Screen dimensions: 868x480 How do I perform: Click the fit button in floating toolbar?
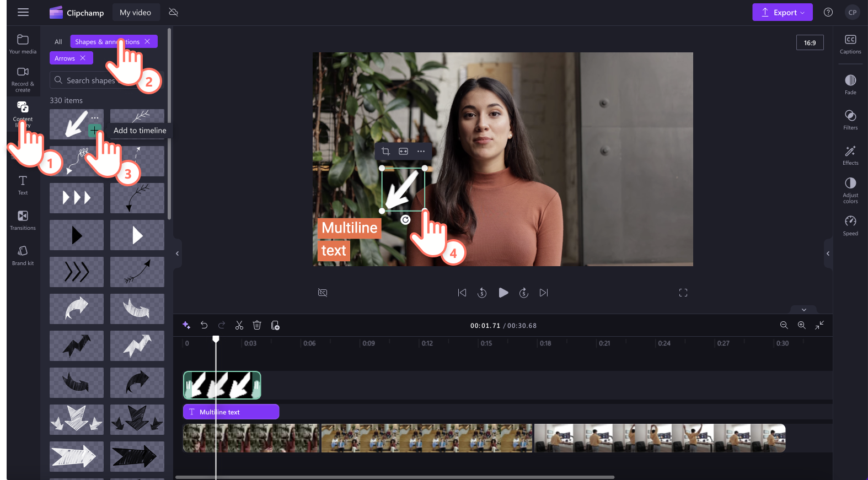(403, 151)
